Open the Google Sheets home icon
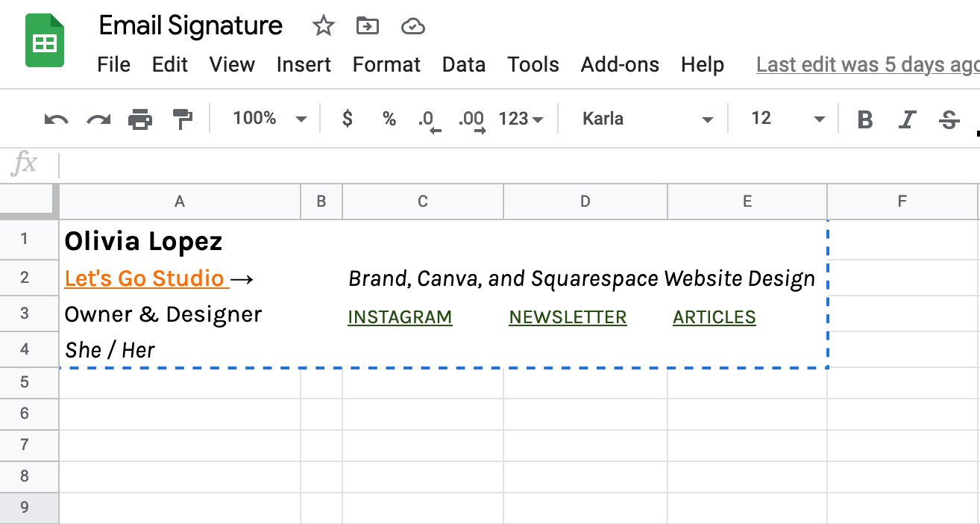This screenshot has height=524, width=980. point(45,42)
